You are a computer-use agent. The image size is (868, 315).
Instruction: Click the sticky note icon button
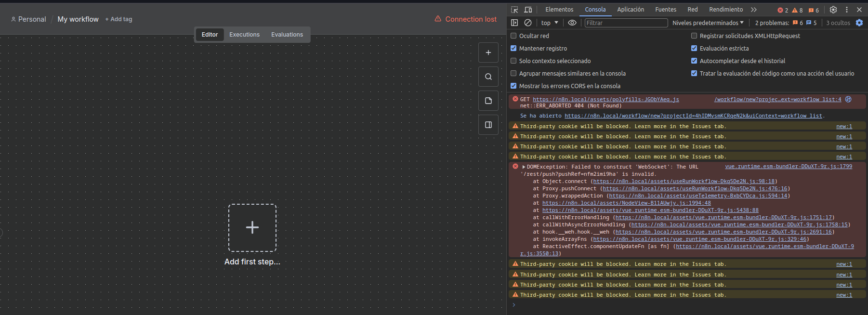click(x=488, y=101)
